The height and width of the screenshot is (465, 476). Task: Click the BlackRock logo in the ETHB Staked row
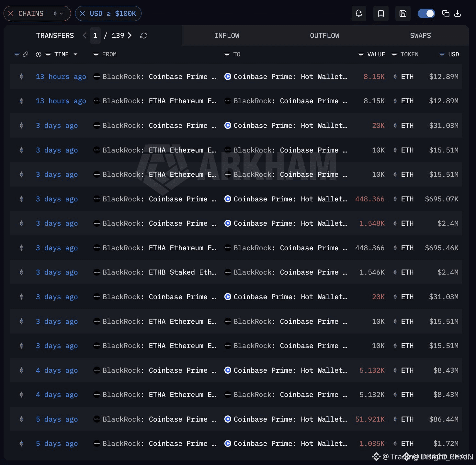pos(96,272)
